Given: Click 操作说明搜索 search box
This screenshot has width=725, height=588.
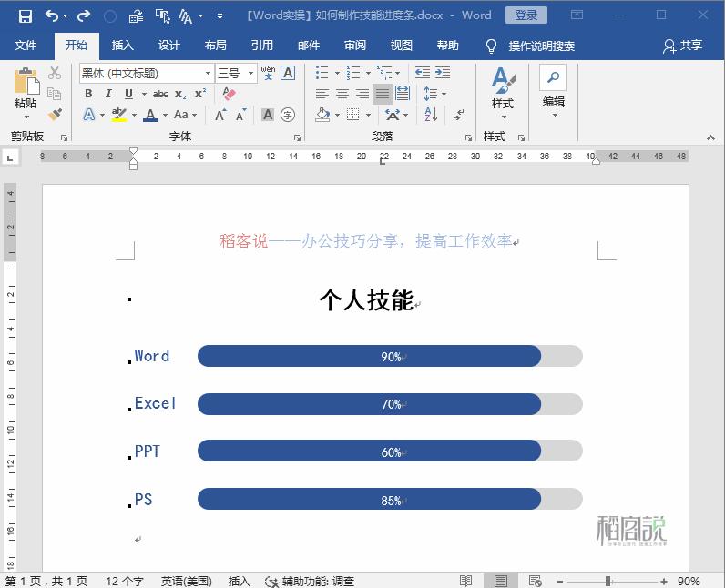Looking at the screenshot, I should [x=541, y=46].
